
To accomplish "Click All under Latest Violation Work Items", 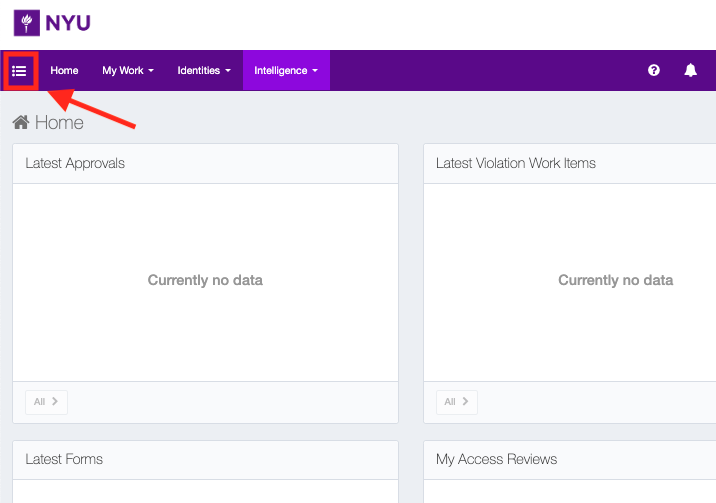I will click(x=457, y=401).
